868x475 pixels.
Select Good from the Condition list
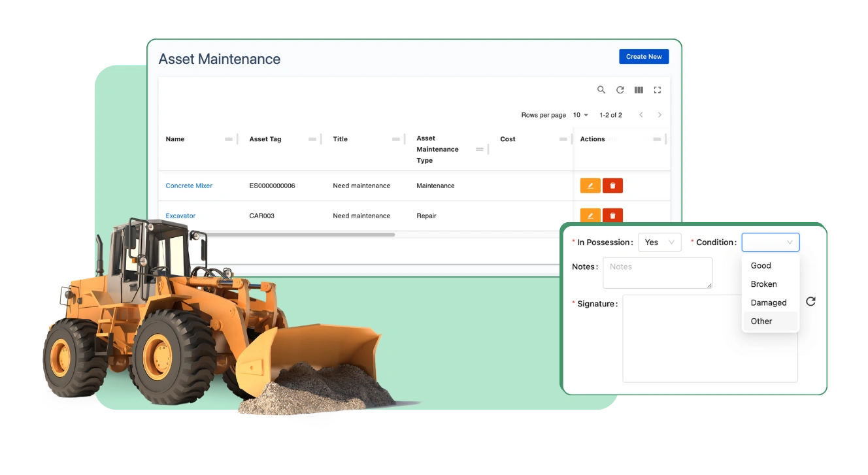[761, 265]
